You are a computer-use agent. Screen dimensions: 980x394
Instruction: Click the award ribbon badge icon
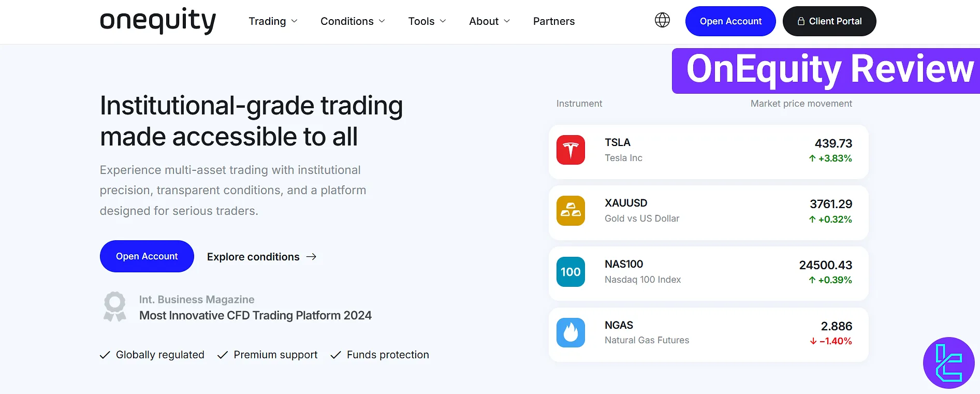click(x=114, y=307)
